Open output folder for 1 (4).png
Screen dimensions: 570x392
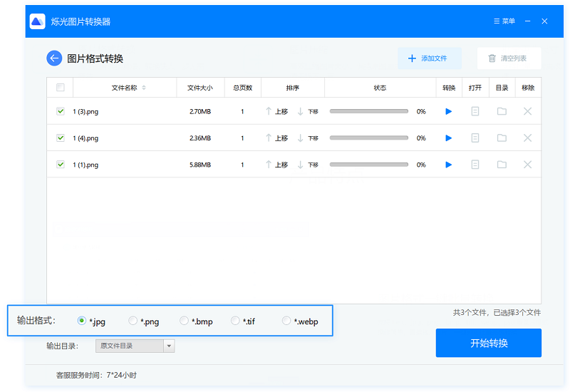(x=502, y=138)
